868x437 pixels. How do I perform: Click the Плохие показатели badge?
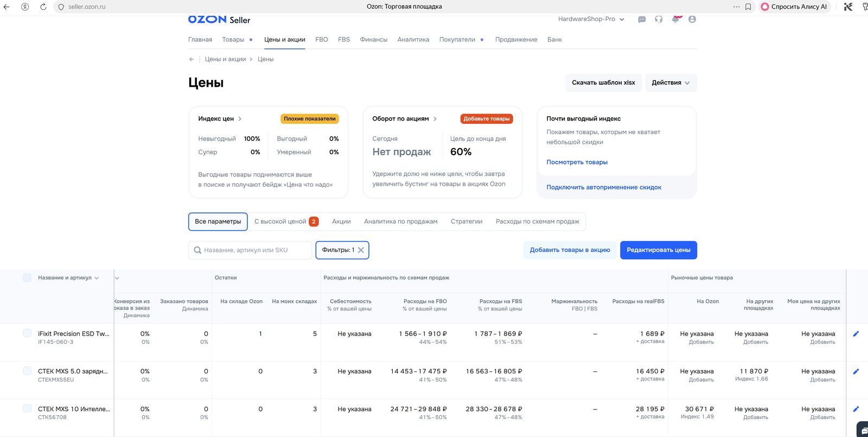click(x=310, y=118)
